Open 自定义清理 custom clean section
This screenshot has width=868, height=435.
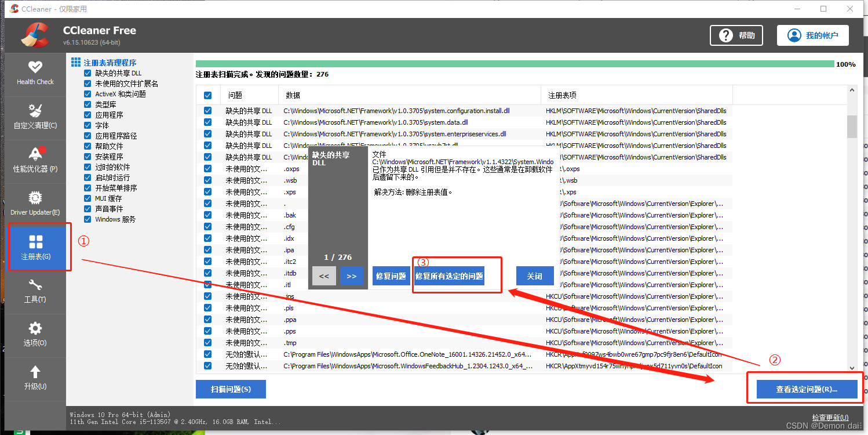(x=35, y=117)
